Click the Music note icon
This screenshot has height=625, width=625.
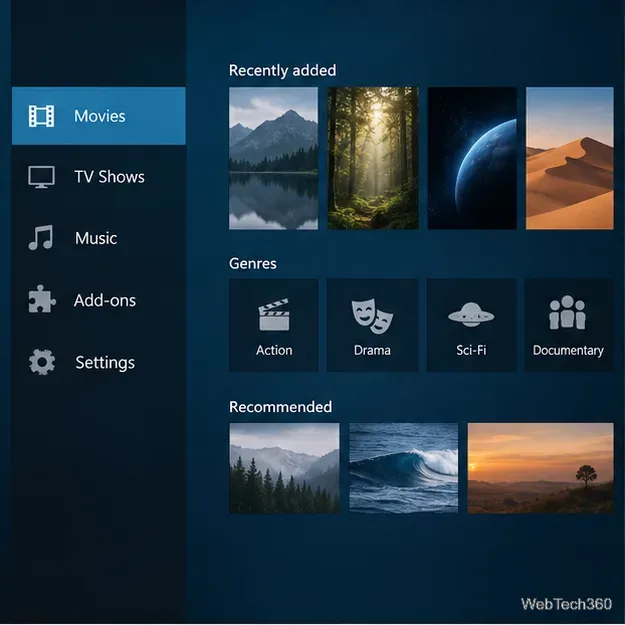41,238
